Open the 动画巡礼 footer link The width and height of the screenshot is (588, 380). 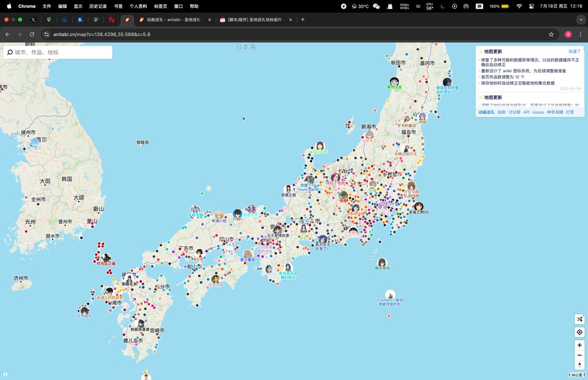coord(486,112)
